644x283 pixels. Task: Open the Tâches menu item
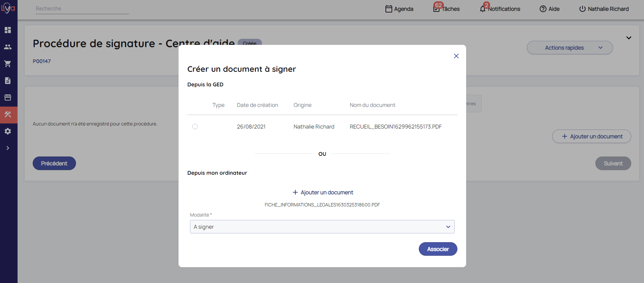pyautogui.click(x=447, y=9)
